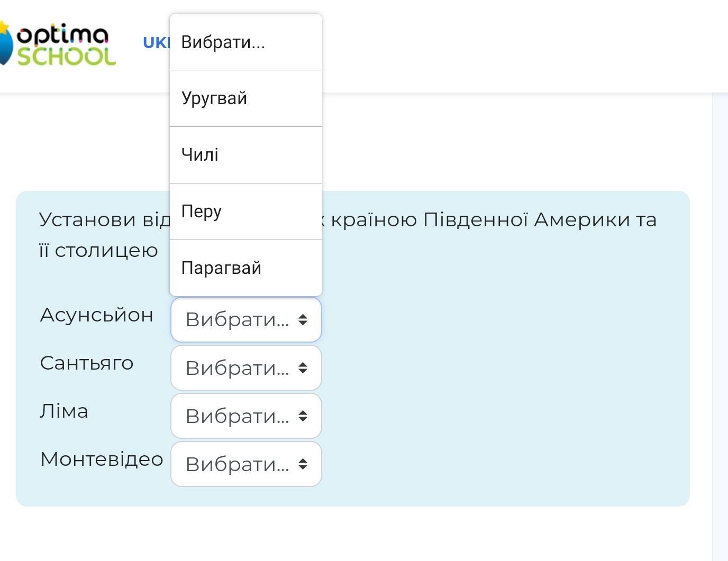Click the Монтевідео capital label
This screenshot has height=561, width=728.
click(x=102, y=459)
